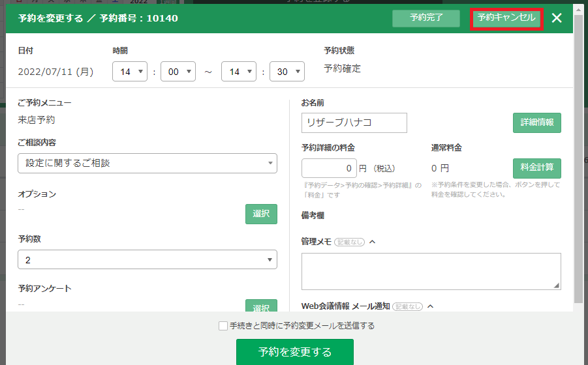The width and height of the screenshot is (588, 365).
Task: Click the 予約キャンセル button
Action: [506, 18]
